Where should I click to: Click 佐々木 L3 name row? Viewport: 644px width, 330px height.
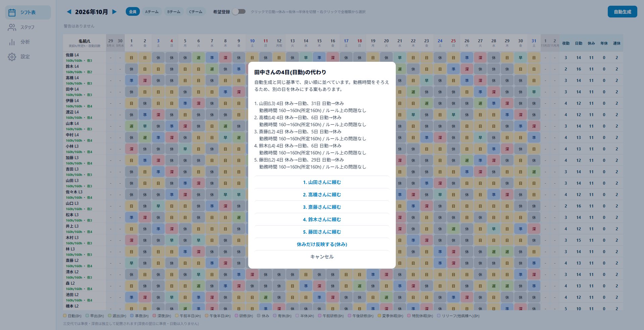85,195
